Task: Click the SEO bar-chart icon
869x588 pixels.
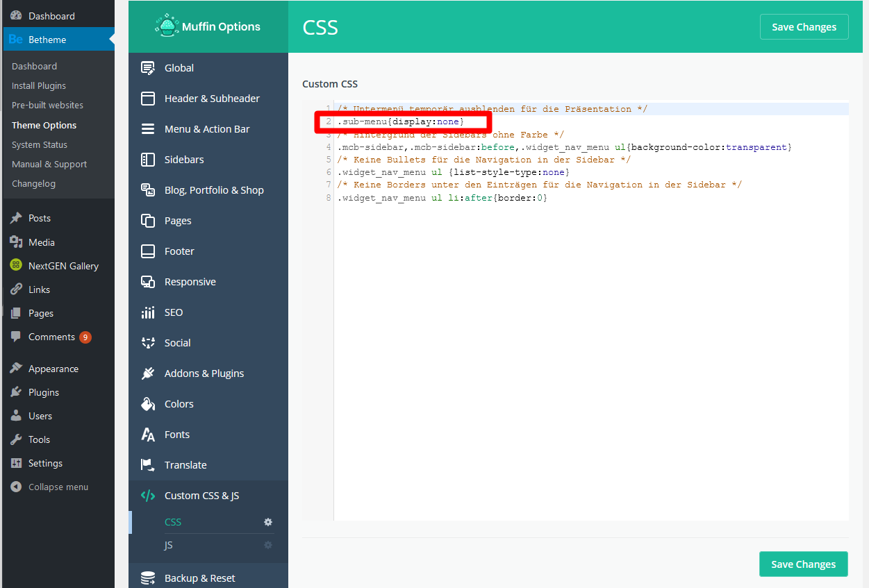Action: [x=148, y=312]
